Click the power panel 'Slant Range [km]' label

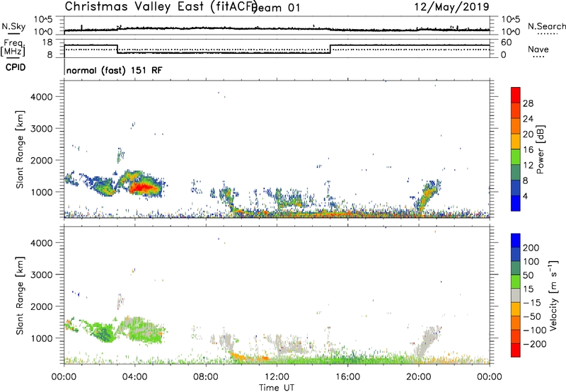(x=20, y=149)
